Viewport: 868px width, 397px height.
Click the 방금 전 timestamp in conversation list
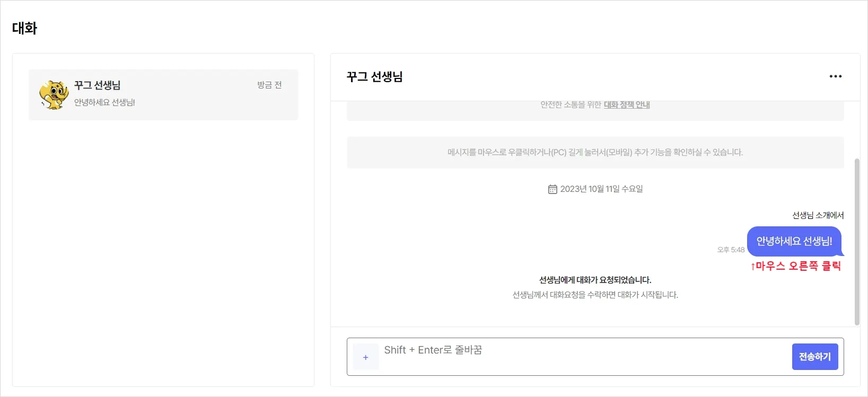coord(269,85)
